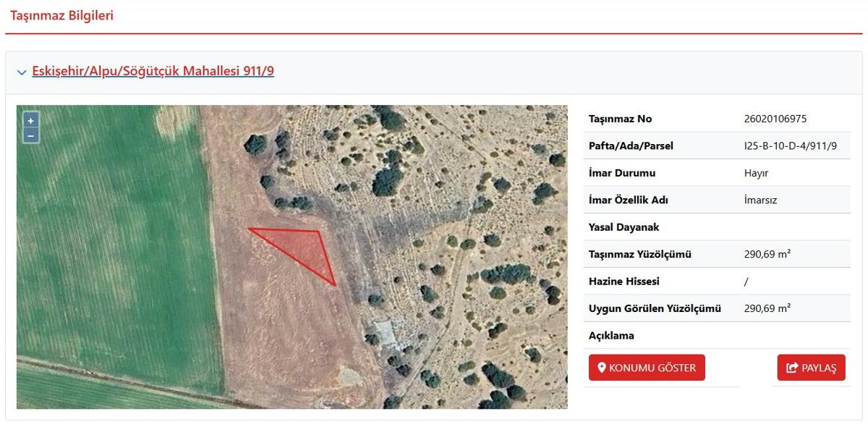Screen dimensions: 868x427
Task: Click the PAYLAŞ share button
Action: click(811, 368)
